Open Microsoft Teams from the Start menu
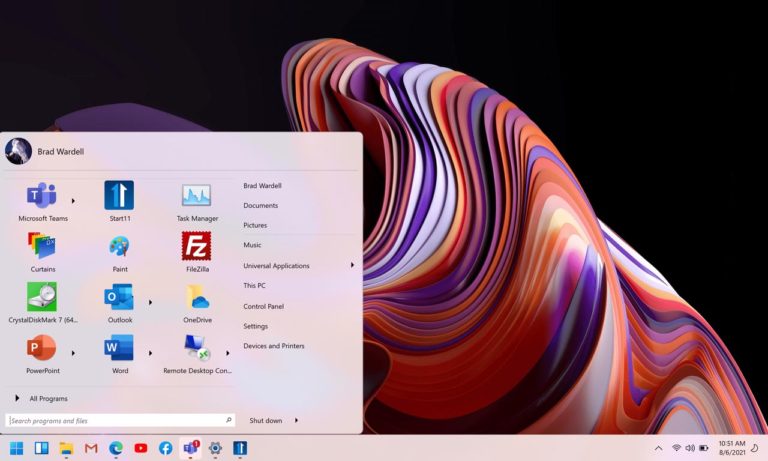This screenshot has height=461, width=768. click(42, 195)
